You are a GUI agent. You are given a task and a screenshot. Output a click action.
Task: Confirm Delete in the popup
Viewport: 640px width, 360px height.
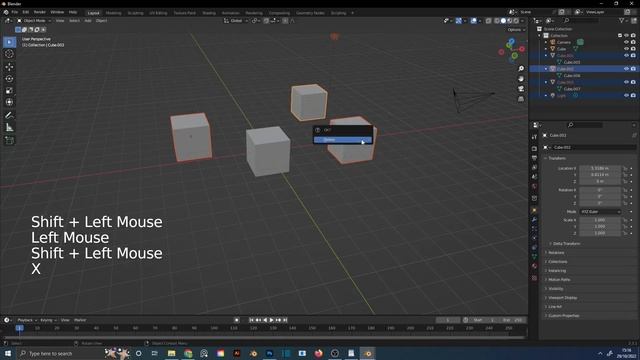pyautogui.click(x=343, y=140)
